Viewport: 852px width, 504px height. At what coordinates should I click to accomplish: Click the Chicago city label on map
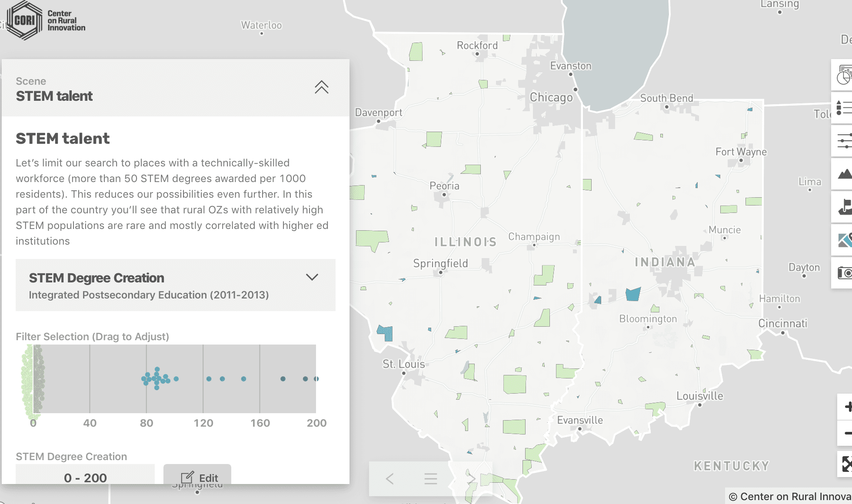[x=551, y=97]
